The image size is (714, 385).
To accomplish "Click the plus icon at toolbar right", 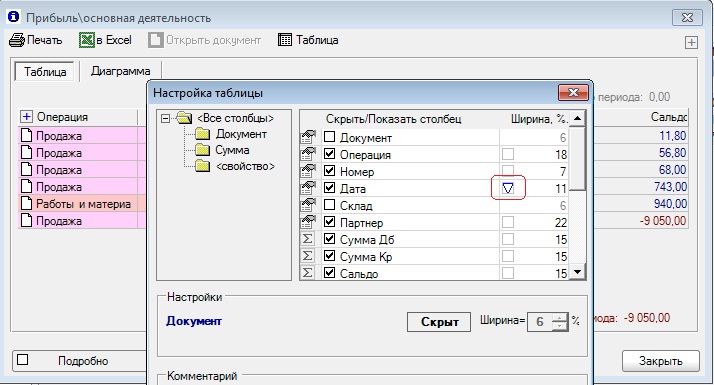I will click(x=691, y=42).
